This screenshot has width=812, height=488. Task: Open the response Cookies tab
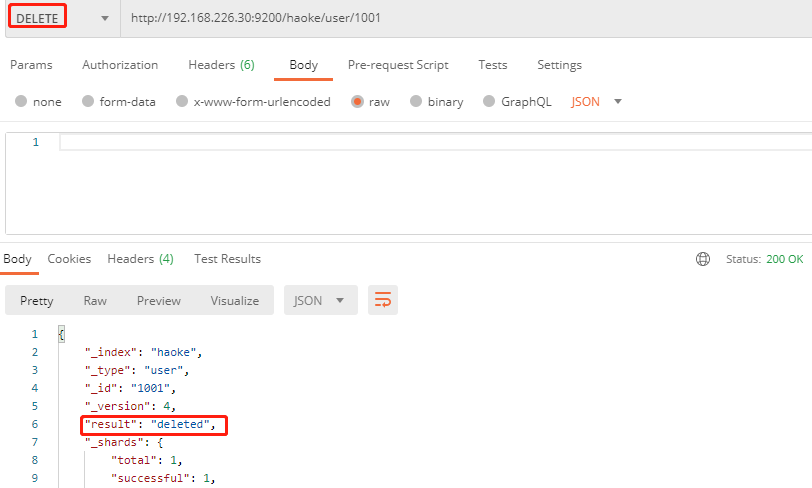(69, 259)
